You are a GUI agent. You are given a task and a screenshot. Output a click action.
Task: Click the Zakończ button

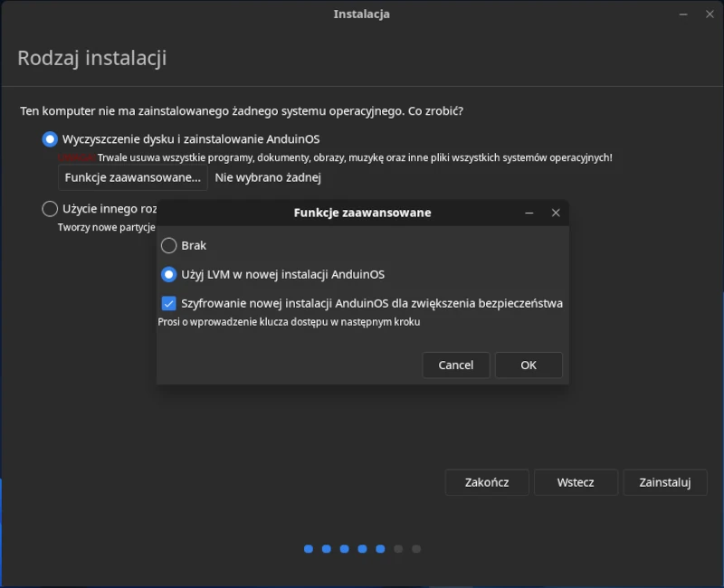click(487, 482)
